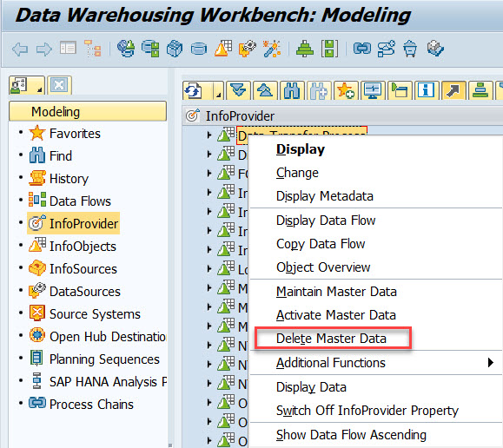The height and width of the screenshot is (448, 503).
Task: Click the green tree hierarchy toolbar icon
Action: point(305,49)
